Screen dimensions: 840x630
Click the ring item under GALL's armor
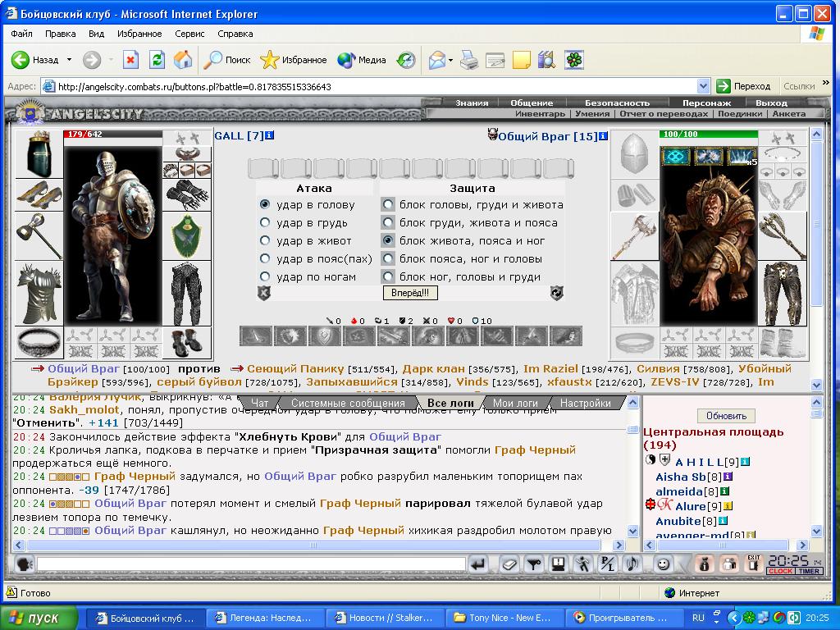pos(39,343)
